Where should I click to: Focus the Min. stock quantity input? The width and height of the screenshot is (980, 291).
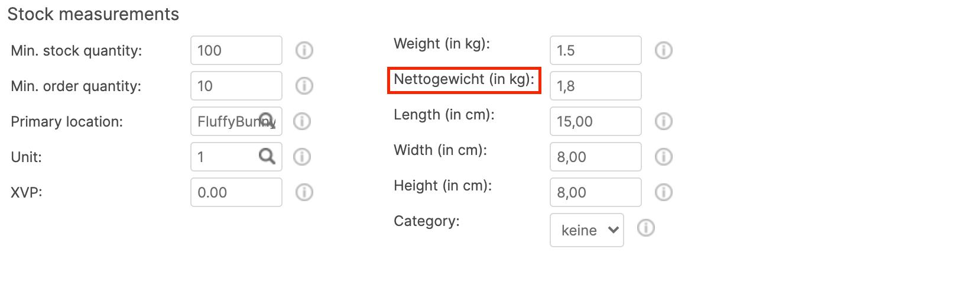coord(236,50)
